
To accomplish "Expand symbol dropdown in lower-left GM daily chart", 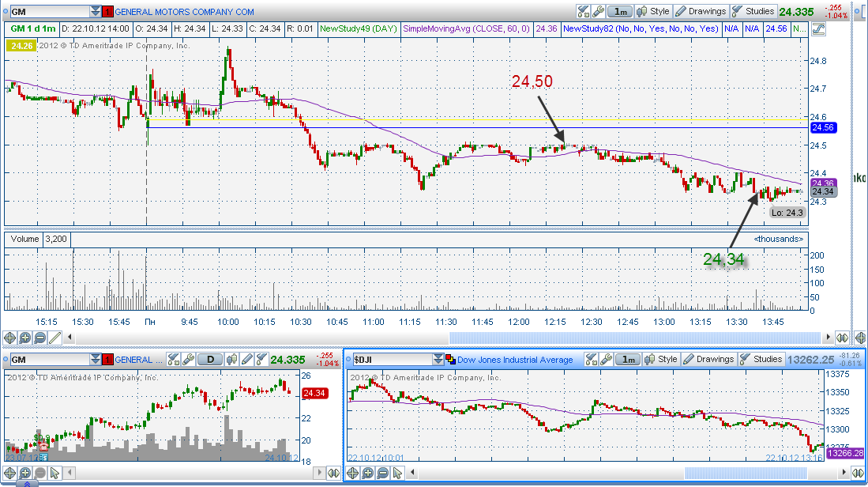I will coord(96,360).
